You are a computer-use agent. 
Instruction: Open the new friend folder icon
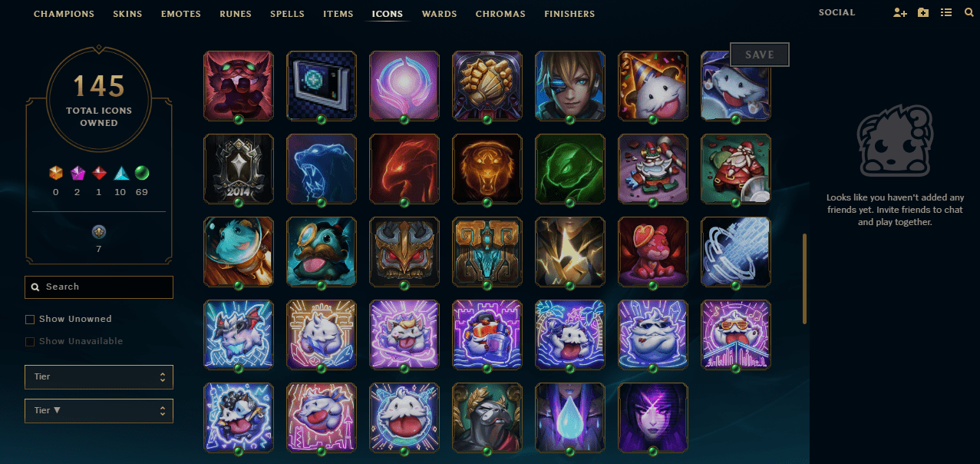point(923,13)
